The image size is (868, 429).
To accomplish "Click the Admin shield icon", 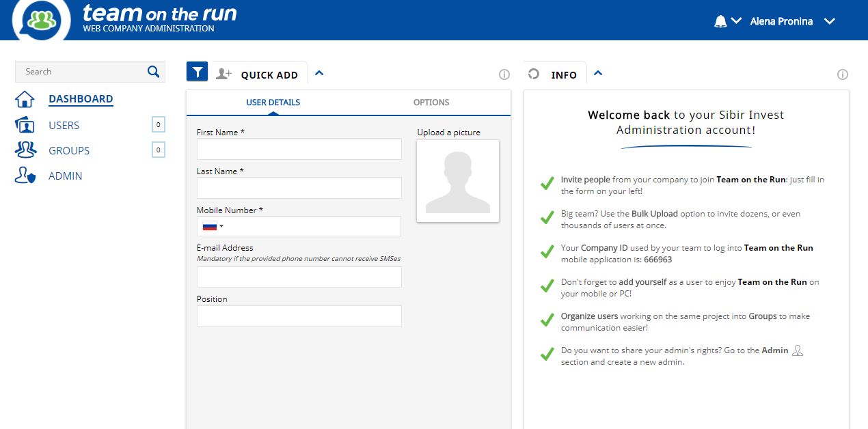I will click(x=25, y=176).
